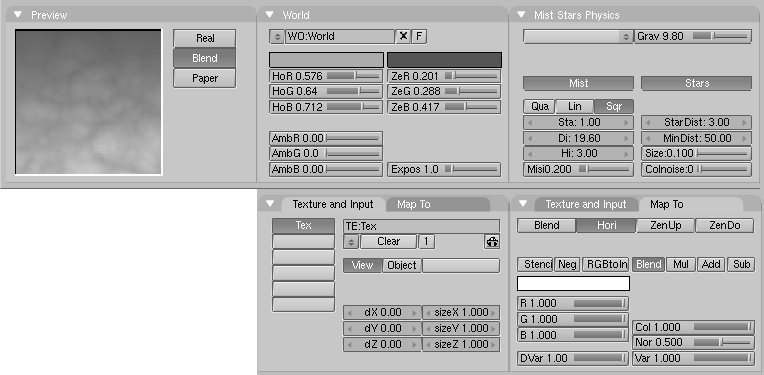
Task: Click the fake user F button
Action: point(419,37)
